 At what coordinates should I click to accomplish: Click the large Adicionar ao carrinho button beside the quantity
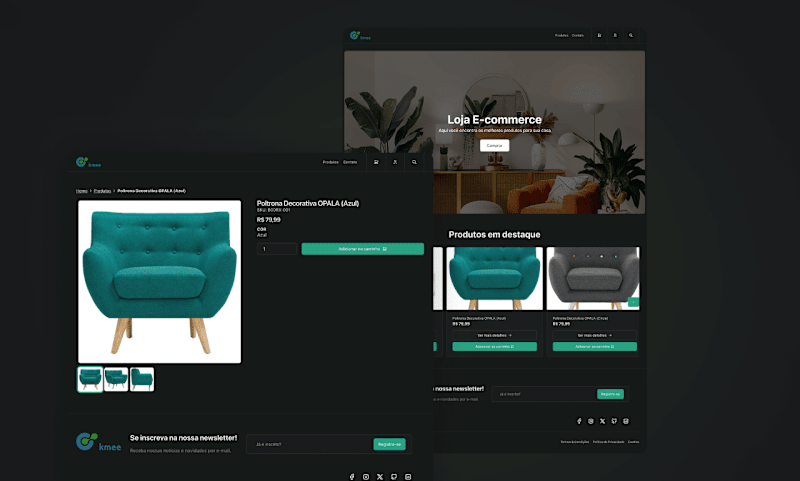(362, 249)
